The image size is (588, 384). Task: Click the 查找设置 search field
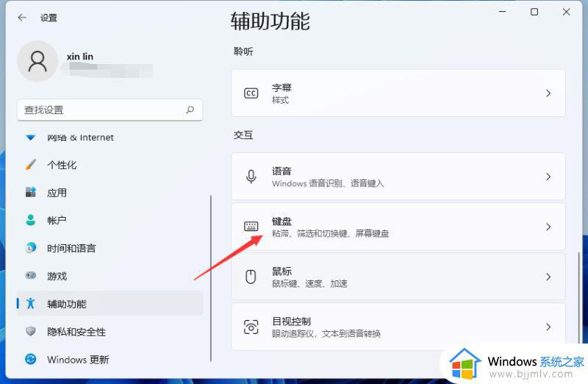(110, 110)
